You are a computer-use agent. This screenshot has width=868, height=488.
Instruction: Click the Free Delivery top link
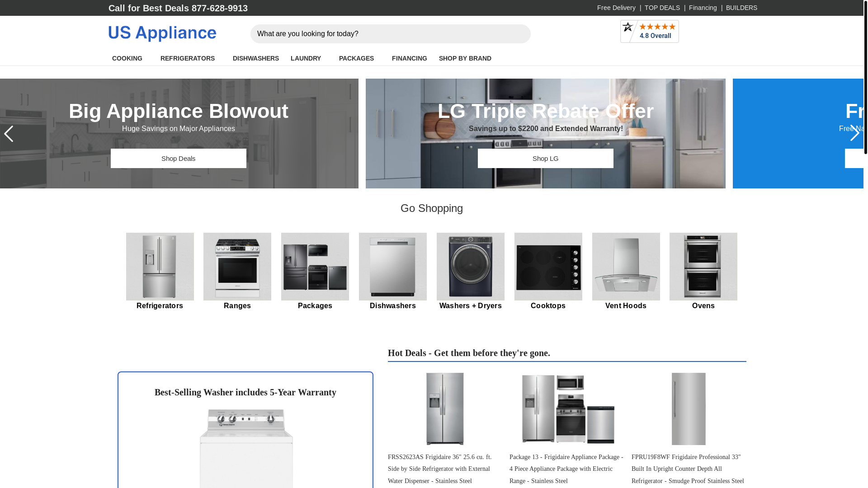coord(616,8)
